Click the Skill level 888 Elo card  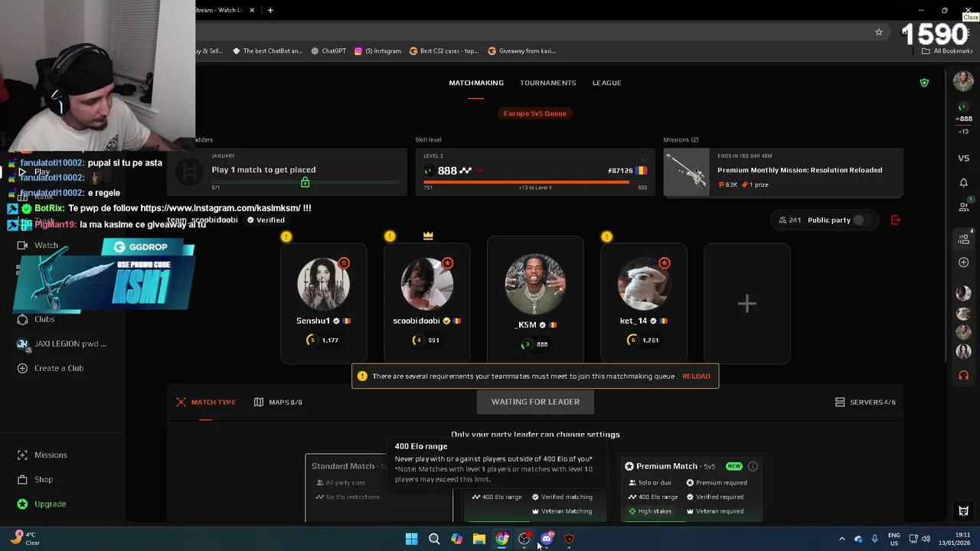(x=535, y=172)
